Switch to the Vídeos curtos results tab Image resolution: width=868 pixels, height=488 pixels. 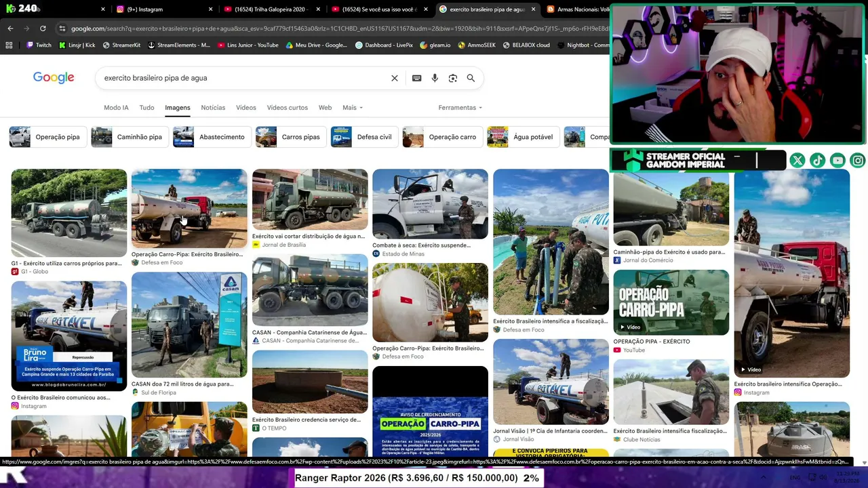pyautogui.click(x=288, y=108)
